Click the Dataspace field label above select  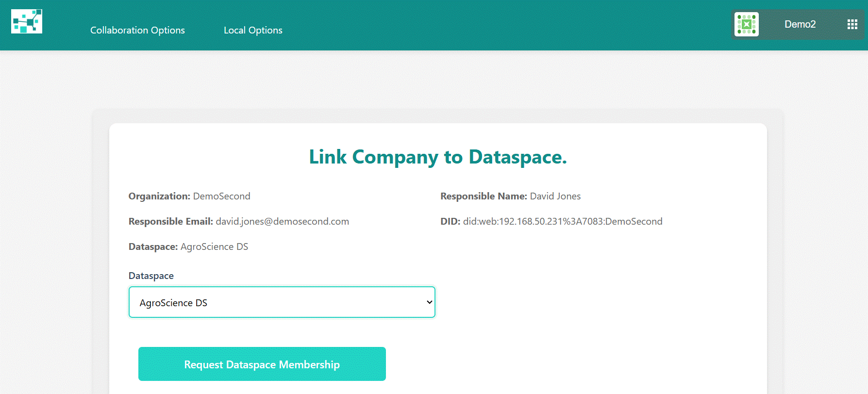point(151,276)
